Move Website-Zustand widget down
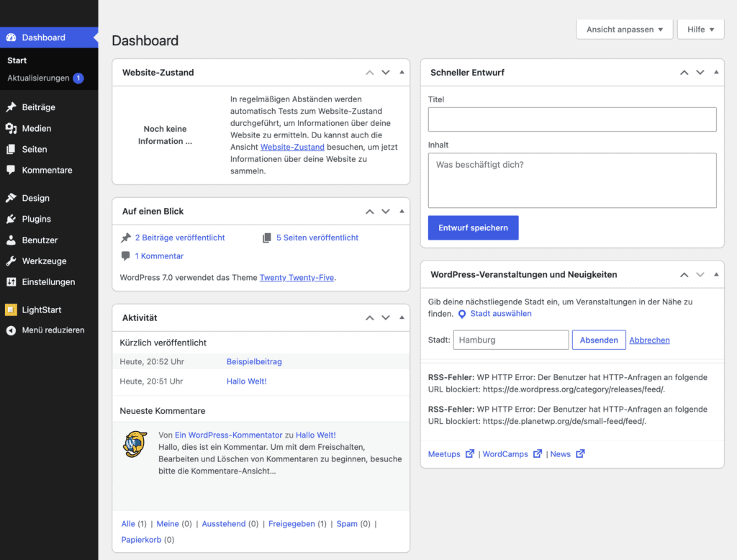This screenshot has height=560, width=737. click(386, 73)
